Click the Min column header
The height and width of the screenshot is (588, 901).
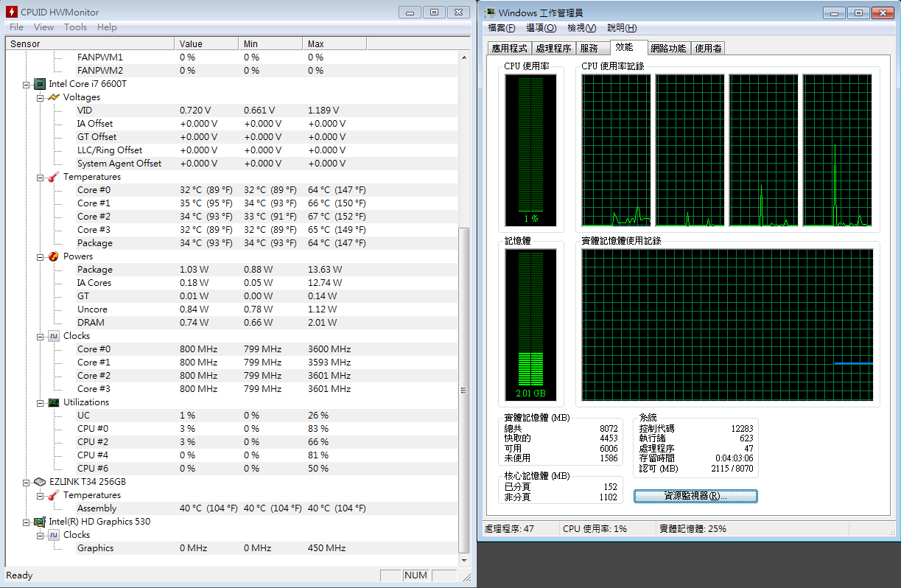click(x=270, y=44)
